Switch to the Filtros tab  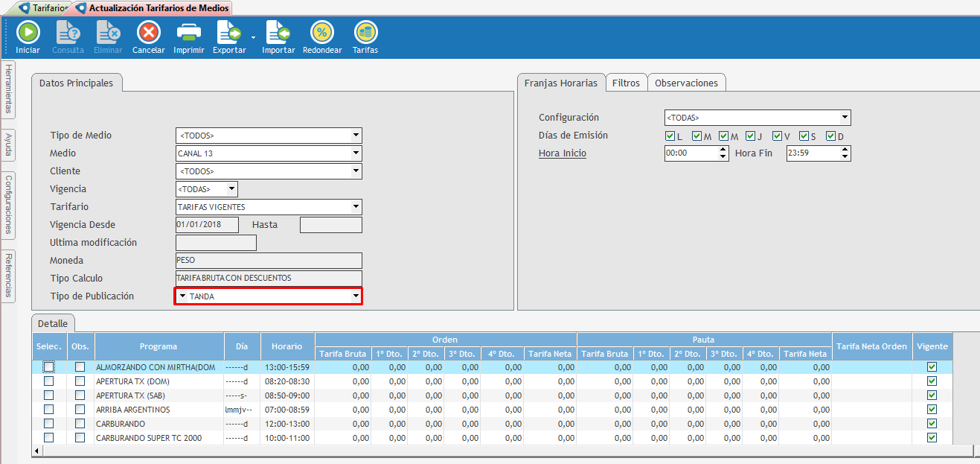tap(626, 83)
